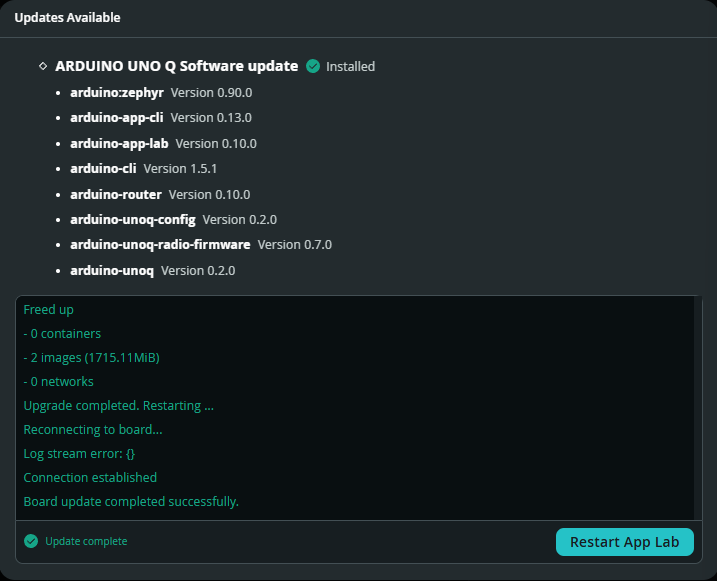Click the 2 images (1715.11MiB) log line
The image size is (717, 581).
pyautogui.click(x=91, y=357)
